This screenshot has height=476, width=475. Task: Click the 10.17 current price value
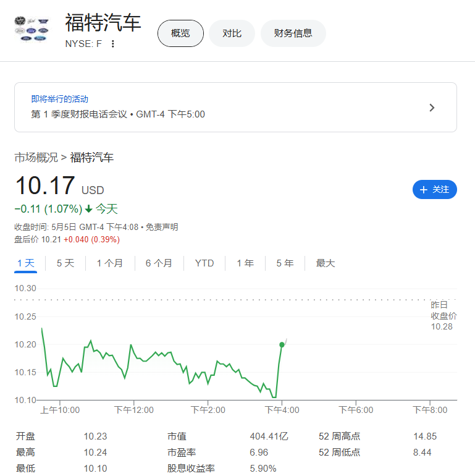coord(45,185)
